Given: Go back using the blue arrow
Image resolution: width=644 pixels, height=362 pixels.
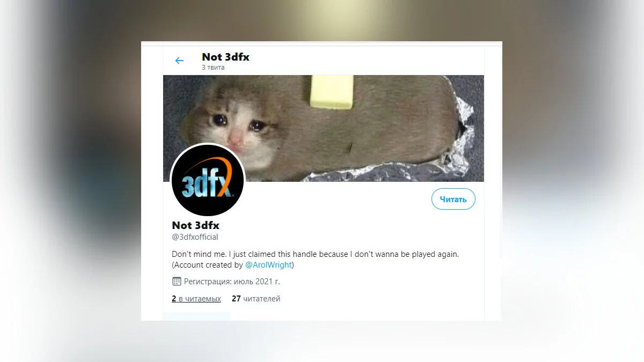Looking at the screenshot, I should pos(179,61).
